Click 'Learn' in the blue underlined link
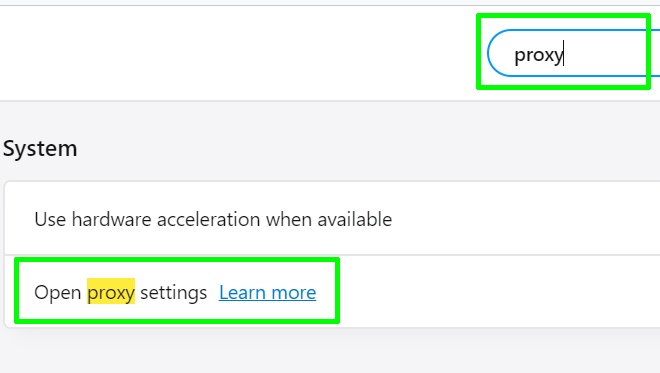 click(x=242, y=293)
